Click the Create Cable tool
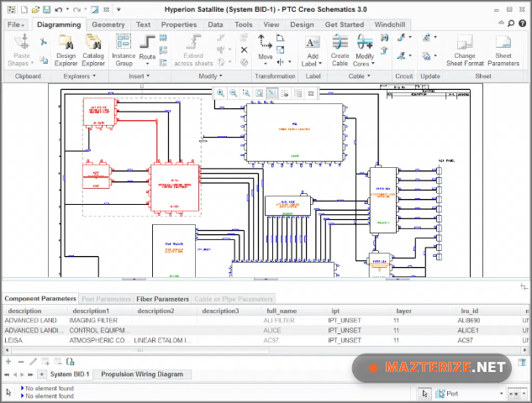The height and width of the screenshot is (403, 532). (x=340, y=50)
